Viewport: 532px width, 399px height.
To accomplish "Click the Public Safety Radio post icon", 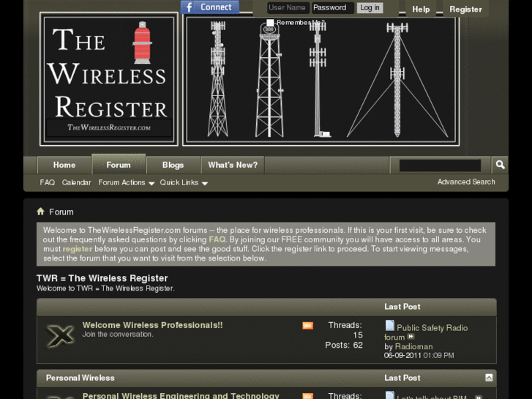I will pos(390,326).
